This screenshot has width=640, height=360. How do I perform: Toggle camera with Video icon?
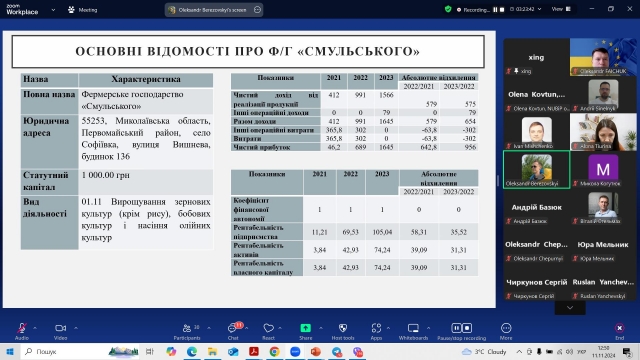tap(60, 331)
